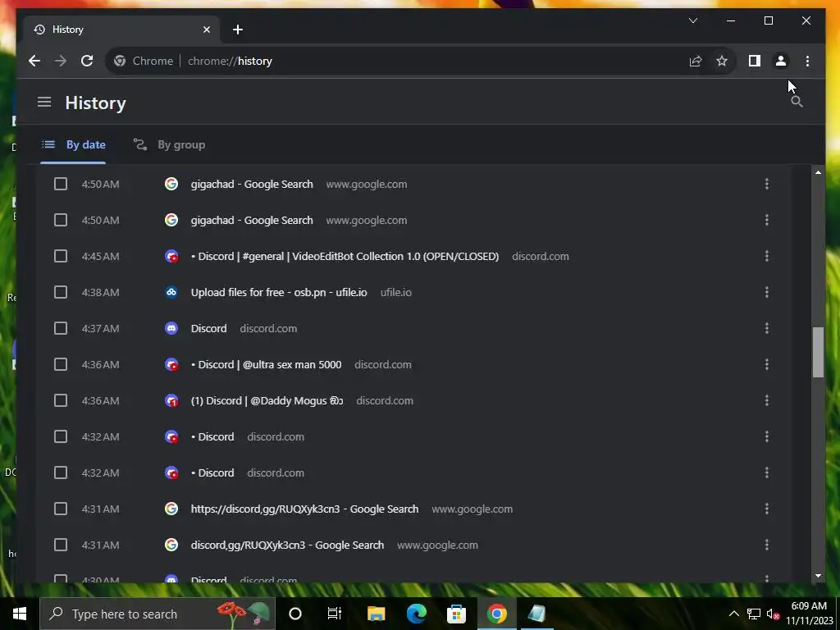Open actions menu for the ufile.io entry
Screen dimensions: 840x630
[767, 292]
